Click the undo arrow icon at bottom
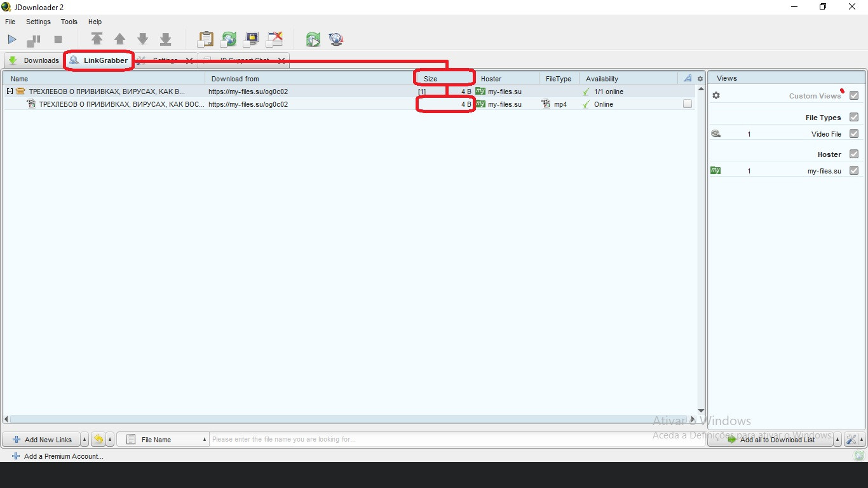Screen dimensions: 868x488 click(x=98, y=439)
